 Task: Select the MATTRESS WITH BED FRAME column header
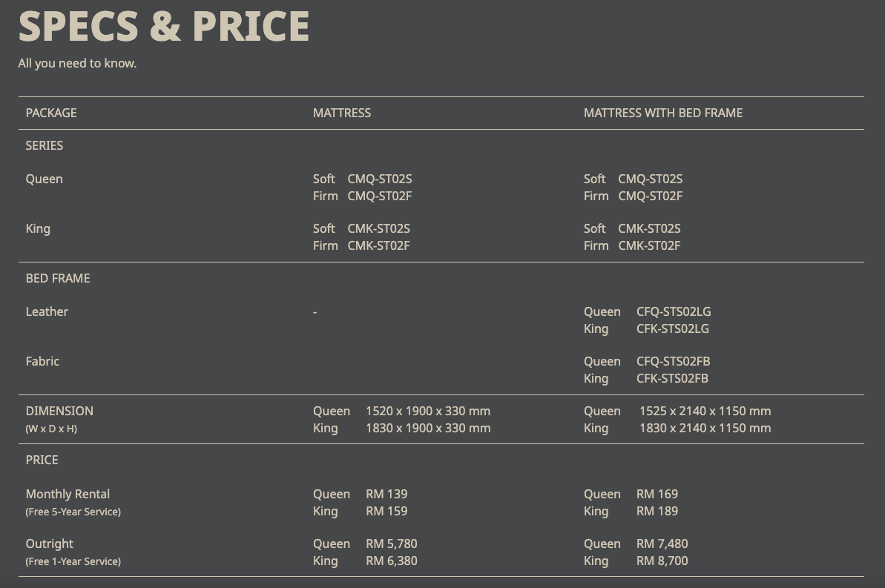pos(662,113)
